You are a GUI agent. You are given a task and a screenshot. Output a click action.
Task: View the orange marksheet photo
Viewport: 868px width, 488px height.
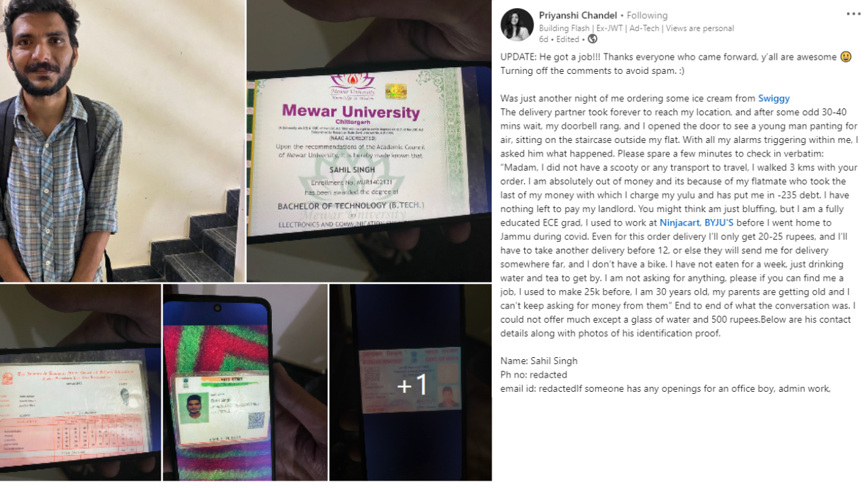(81, 382)
